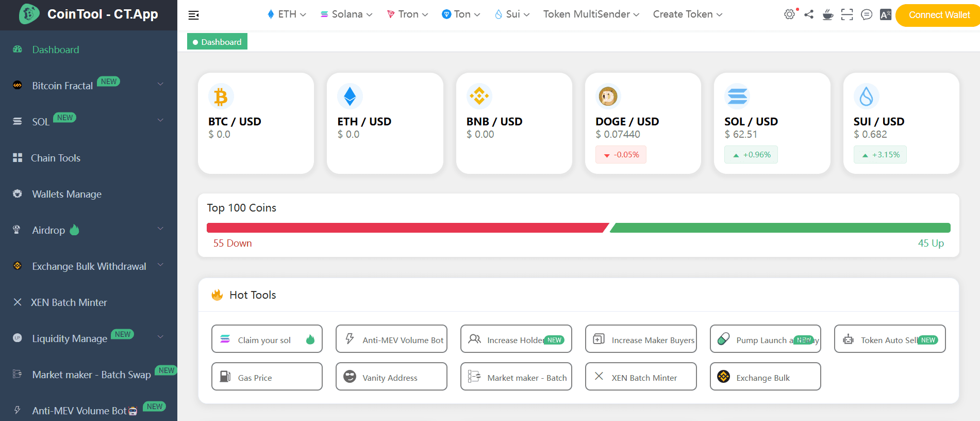Open the Sui dropdown menu
Viewport: 980px width, 421px height.
512,14
